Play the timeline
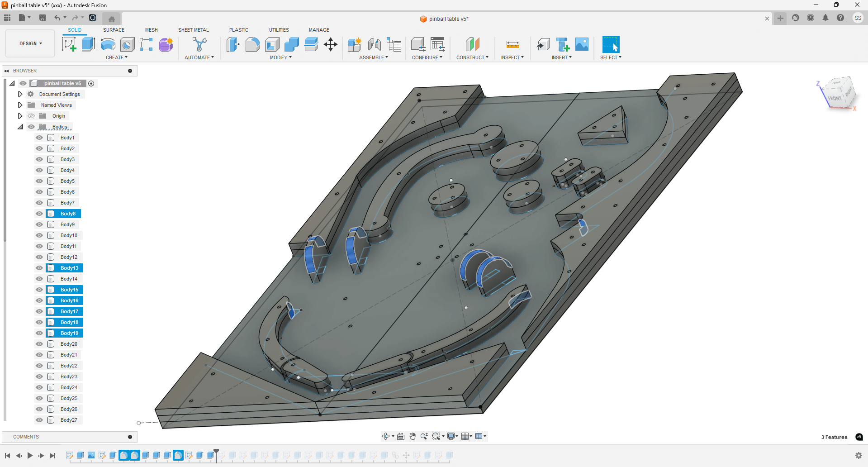 click(x=30, y=456)
